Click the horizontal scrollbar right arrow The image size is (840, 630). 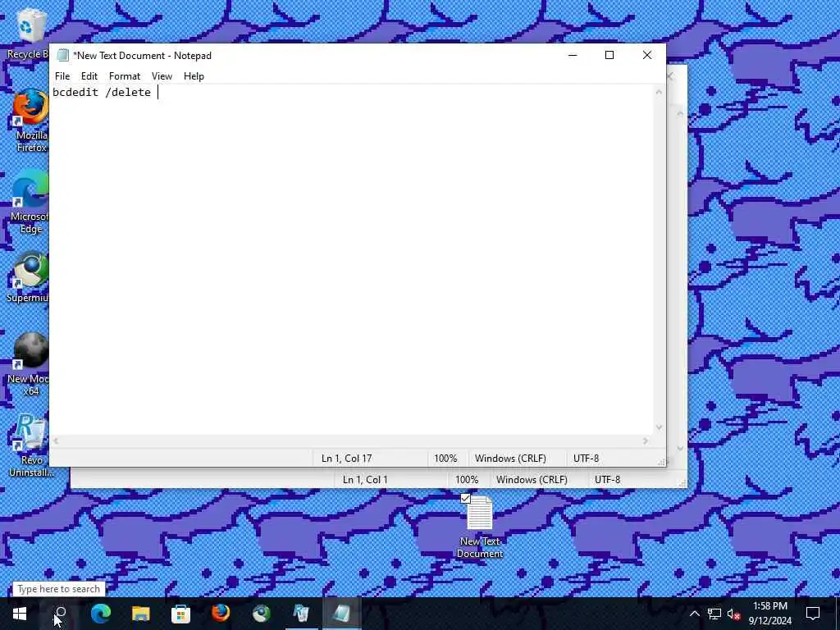(646, 441)
